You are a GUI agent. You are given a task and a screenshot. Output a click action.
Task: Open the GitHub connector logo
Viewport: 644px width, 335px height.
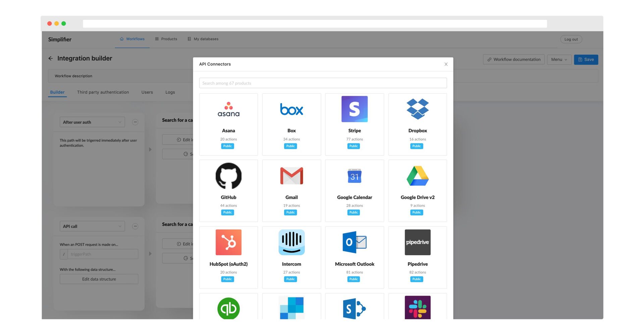(228, 176)
